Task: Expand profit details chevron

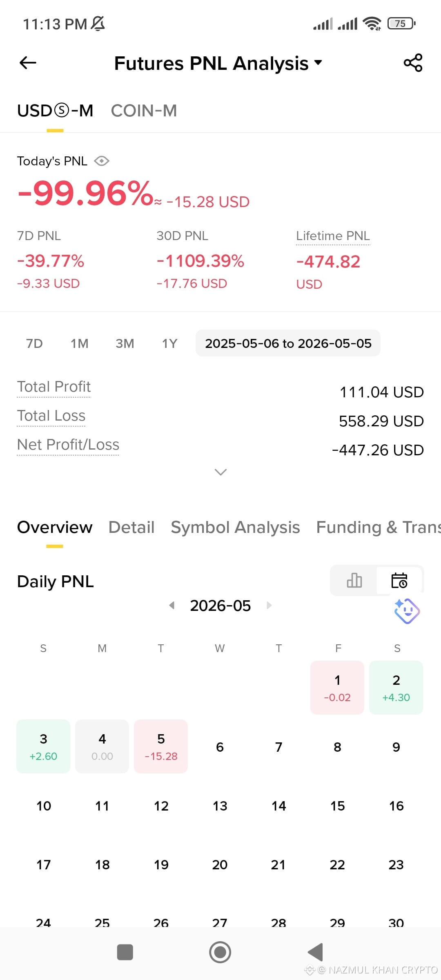Action: pos(220,472)
